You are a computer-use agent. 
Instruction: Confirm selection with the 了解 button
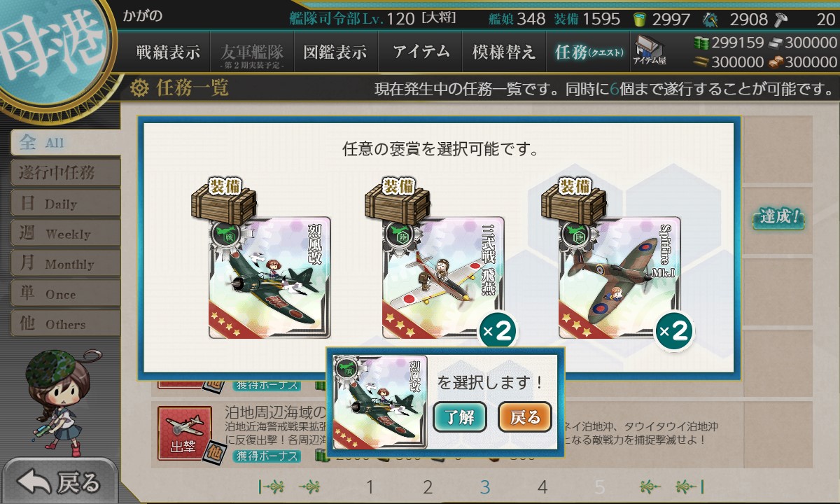[460, 417]
